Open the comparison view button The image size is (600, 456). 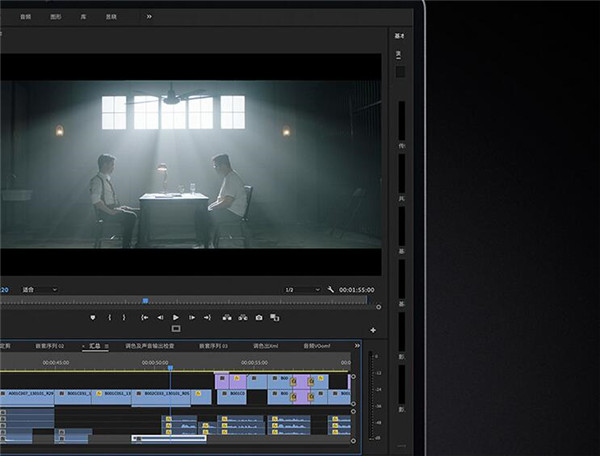click(x=275, y=318)
